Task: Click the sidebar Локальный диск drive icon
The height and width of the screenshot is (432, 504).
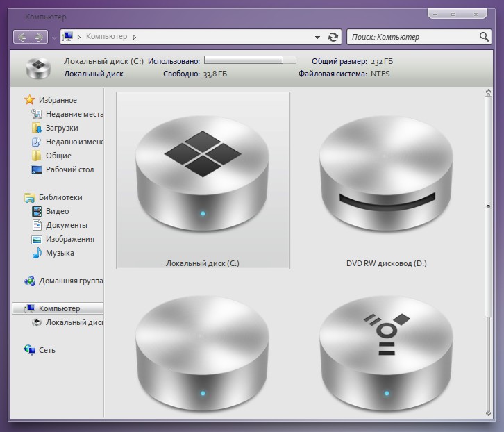Action: coord(37,322)
